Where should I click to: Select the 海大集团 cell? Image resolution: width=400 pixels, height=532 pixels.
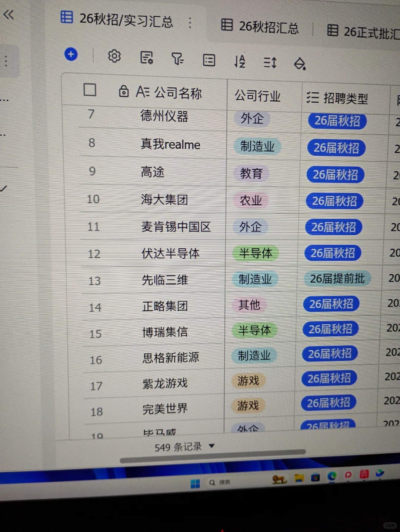tap(164, 199)
